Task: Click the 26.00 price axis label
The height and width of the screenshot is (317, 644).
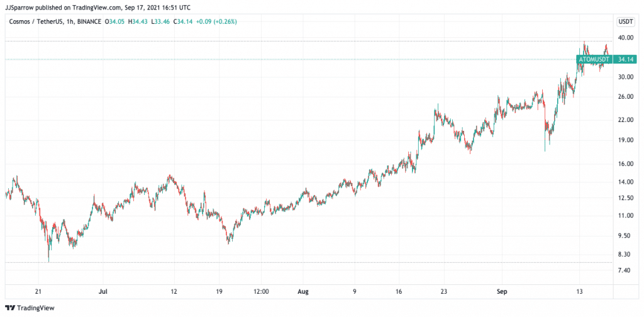Action: point(626,97)
